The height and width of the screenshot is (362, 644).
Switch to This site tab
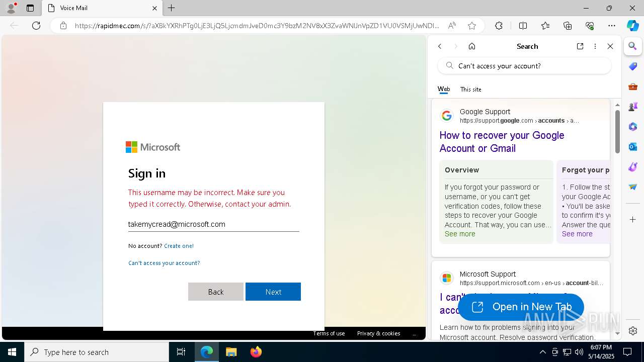471,89
